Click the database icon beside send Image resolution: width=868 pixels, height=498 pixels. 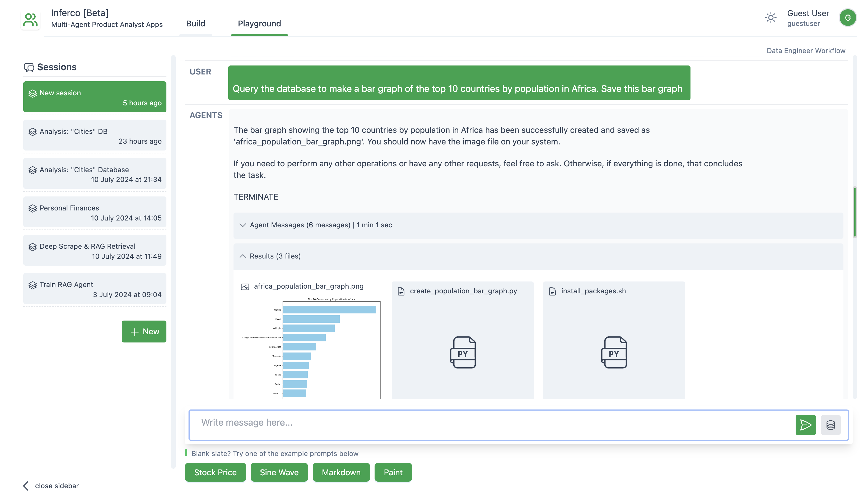point(830,425)
